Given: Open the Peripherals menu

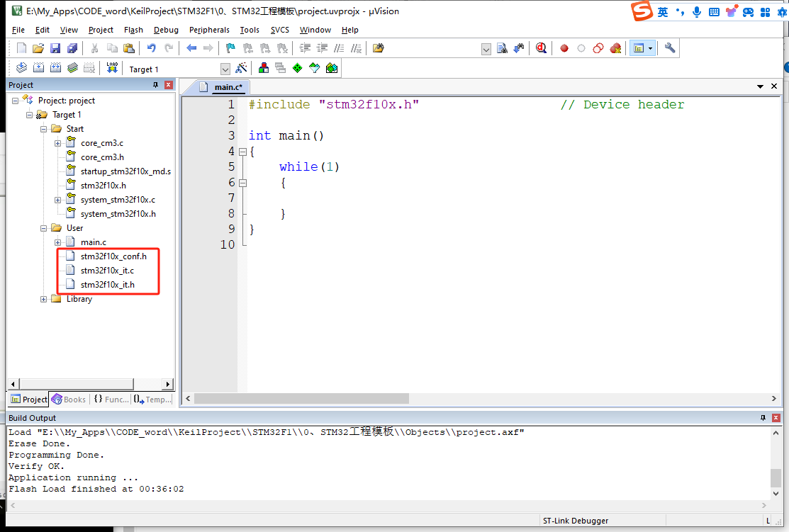Looking at the screenshot, I should 209,30.
